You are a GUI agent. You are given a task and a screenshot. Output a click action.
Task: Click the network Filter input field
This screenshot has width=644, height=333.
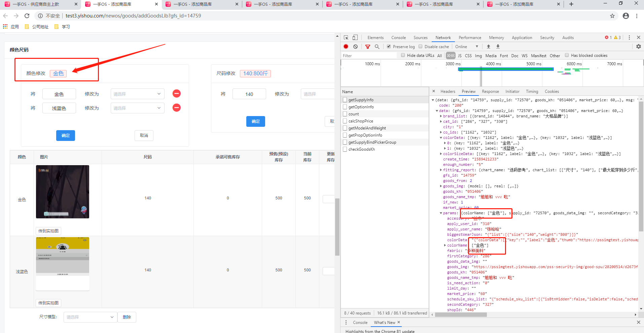(369, 55)
